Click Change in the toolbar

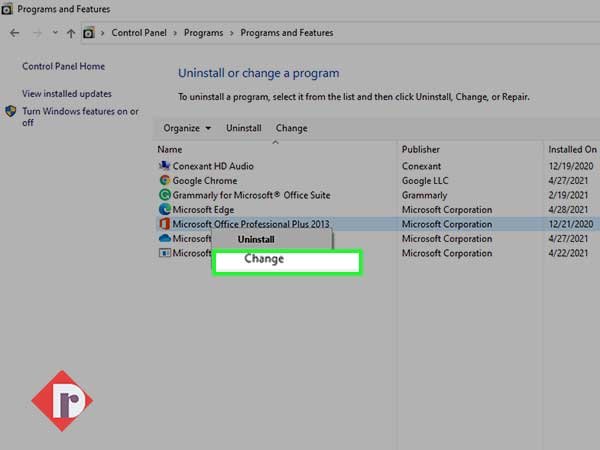292,128
